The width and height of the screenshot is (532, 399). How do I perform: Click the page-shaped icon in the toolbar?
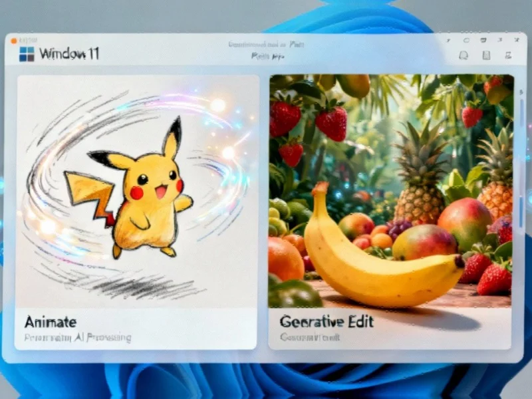(486, 56)
